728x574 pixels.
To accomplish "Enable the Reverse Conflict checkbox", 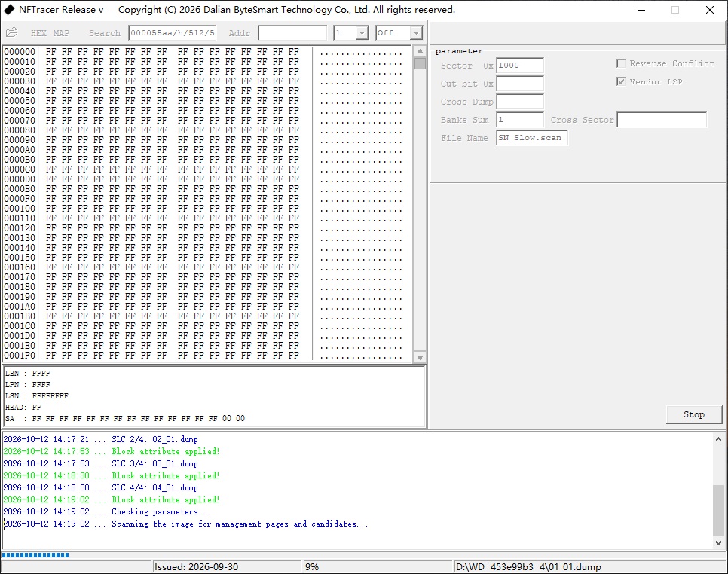I will tap(621, 63).
